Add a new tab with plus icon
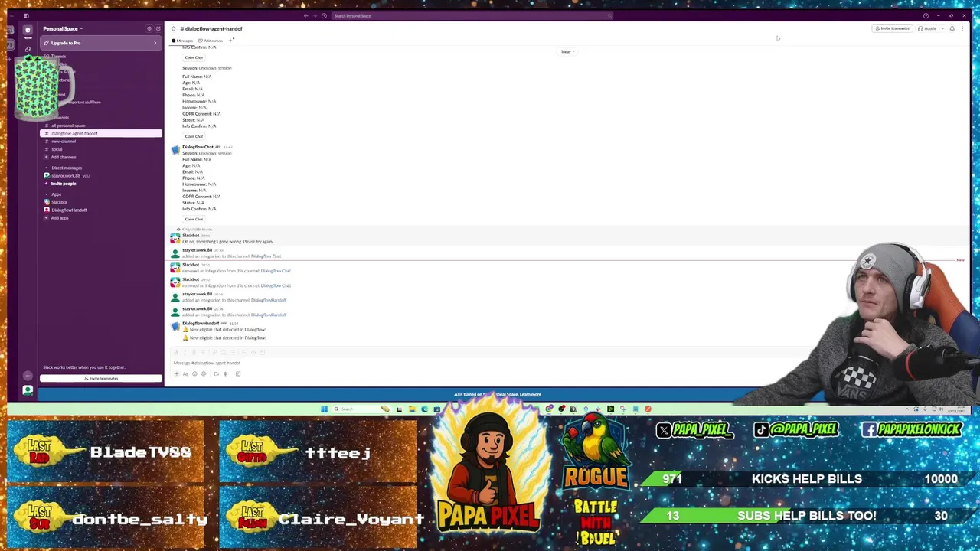The width and height of the screenshot is (980, 551). (x=230, y=40)
